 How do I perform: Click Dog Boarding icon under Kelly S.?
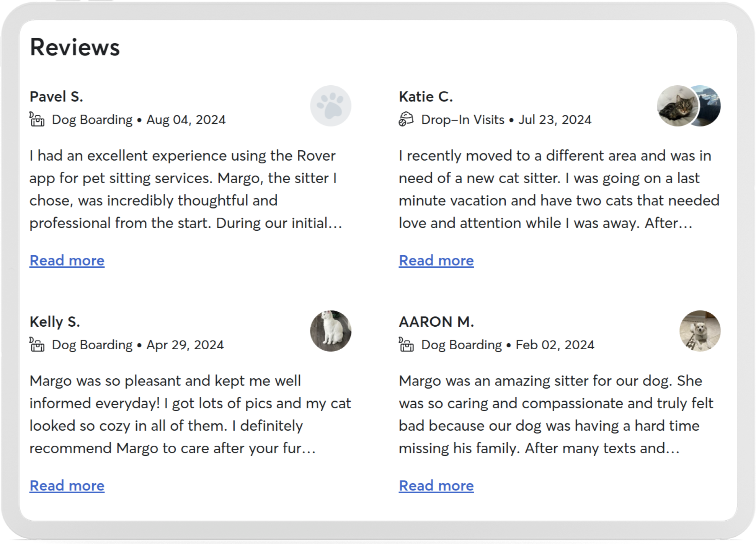tap(37, 344)
